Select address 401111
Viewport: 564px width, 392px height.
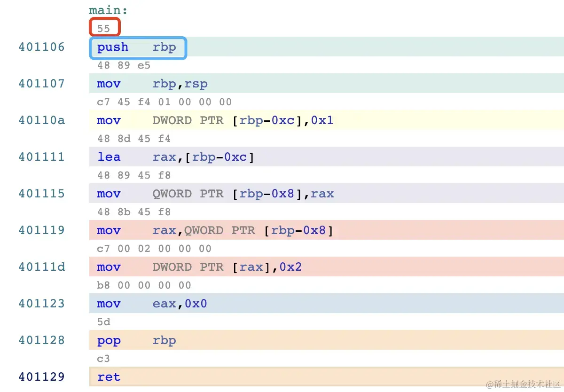click(x=42, y=157)
